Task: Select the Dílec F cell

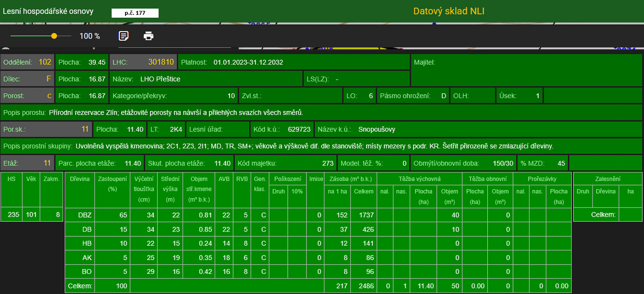Action: click(27, 79)
